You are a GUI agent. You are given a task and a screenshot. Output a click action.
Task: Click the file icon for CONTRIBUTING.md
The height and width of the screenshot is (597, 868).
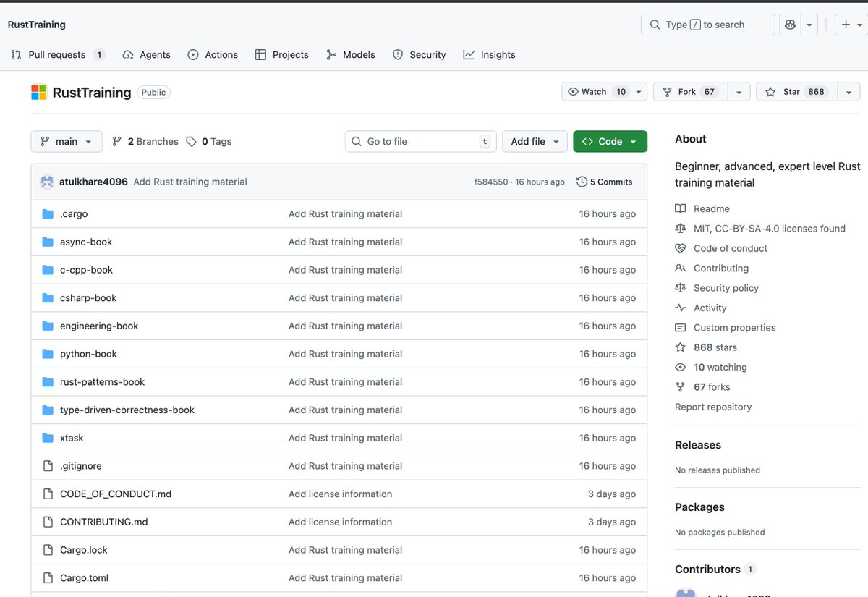point(48,522)
